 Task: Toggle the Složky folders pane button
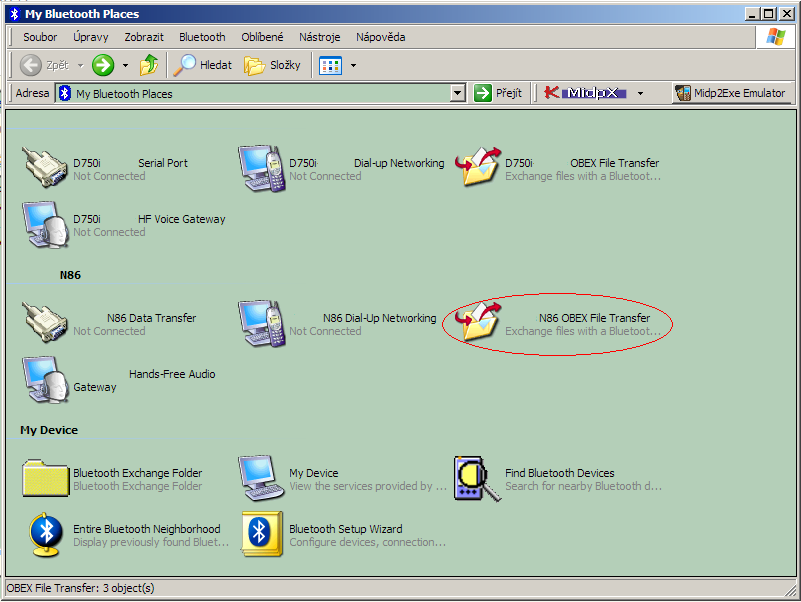pos(272,65)
